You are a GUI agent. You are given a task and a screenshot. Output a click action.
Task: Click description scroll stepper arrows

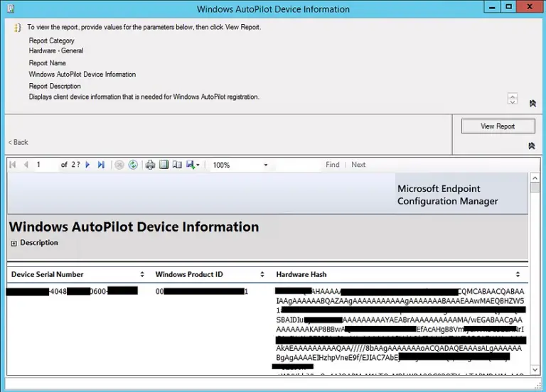[512, 99]
